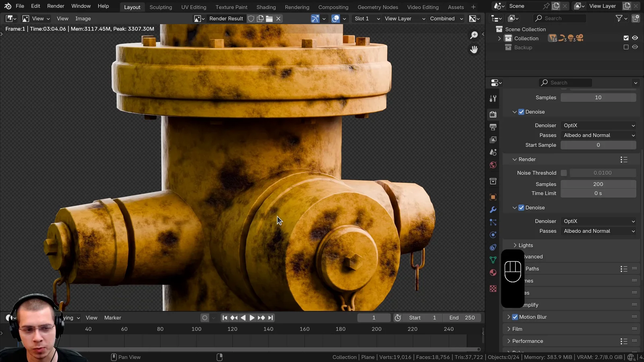The height and width of the screenshot is (362, 644).
Task: Open View Layer Properties
Action: pyautogui.click(x=493, y=140)
